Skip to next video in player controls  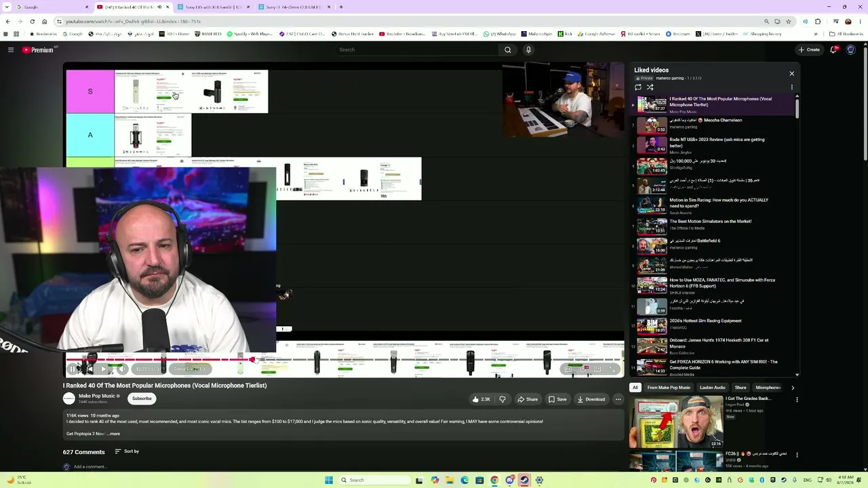pos(103,369)
